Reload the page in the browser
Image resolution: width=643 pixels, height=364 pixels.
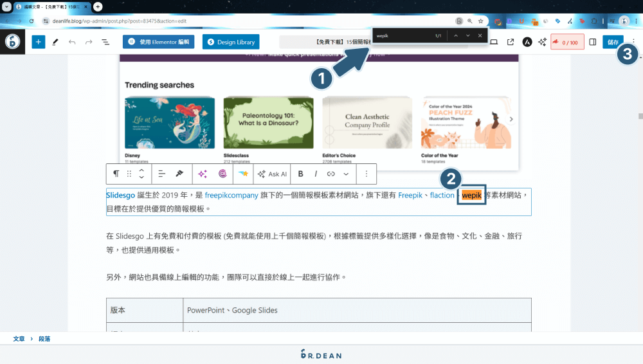pyautogui.click(x=32, y=21)
